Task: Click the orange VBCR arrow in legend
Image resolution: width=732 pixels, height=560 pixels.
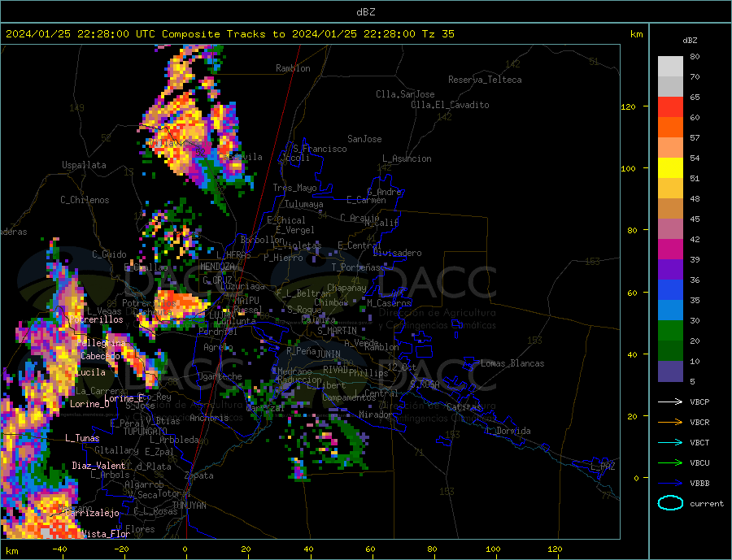Action: [670, 423]
